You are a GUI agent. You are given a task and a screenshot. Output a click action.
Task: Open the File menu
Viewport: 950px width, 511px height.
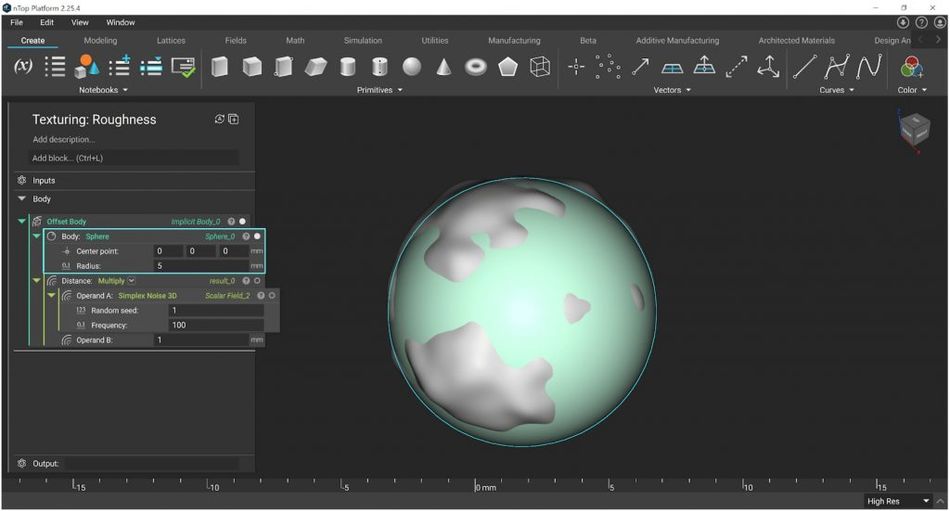[16, 22]
